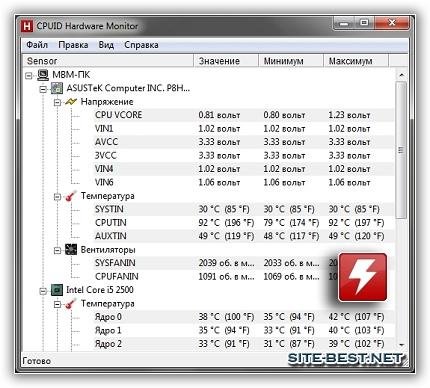The height and width of the screenshot is (388, 430).
Task: Maximize the Hardware Monitor window
Action: coord(364,23)
